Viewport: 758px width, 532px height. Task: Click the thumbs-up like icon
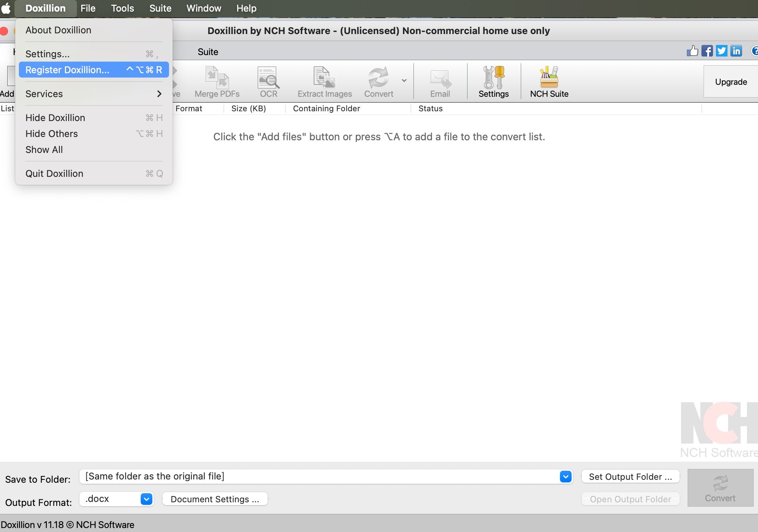(x=692, y=51)
